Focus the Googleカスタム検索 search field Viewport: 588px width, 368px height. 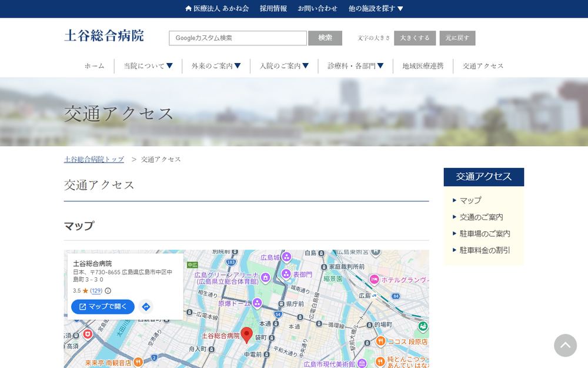point(238,38)
